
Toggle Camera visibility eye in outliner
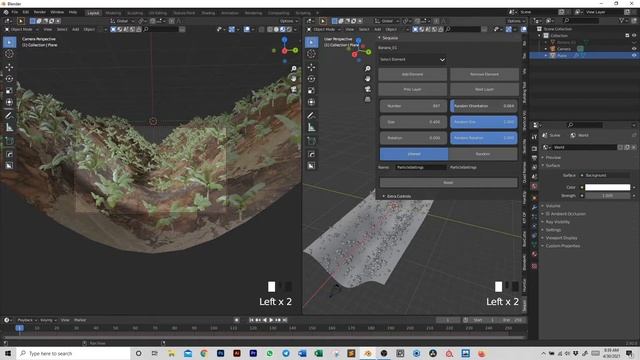634,49
